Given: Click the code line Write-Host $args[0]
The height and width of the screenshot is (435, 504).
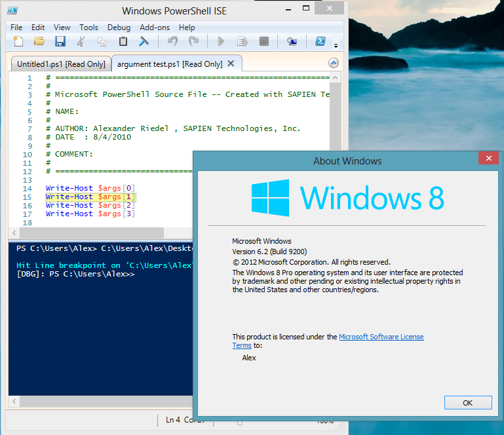Looking at the screenshot, I should pos(90,188).
